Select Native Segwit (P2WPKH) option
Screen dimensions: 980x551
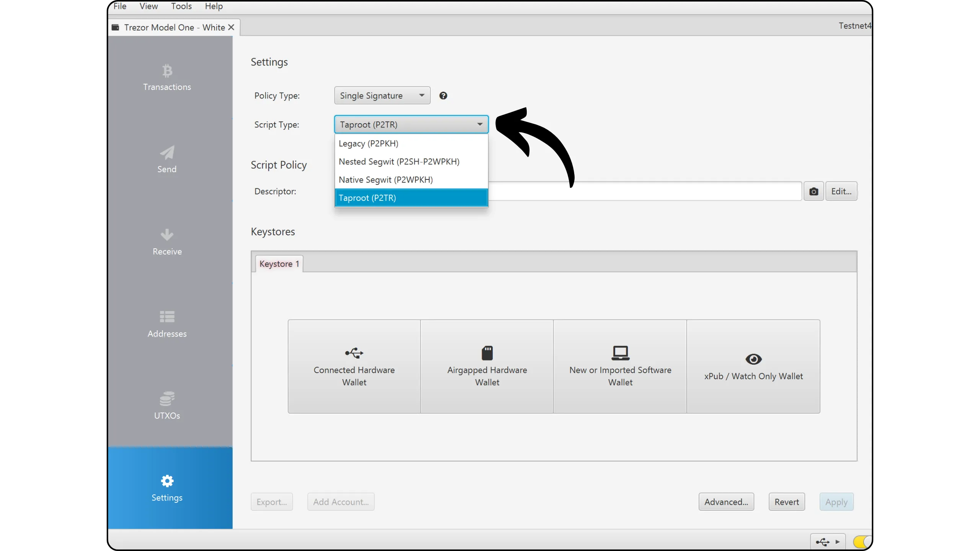tap(385, 180)
